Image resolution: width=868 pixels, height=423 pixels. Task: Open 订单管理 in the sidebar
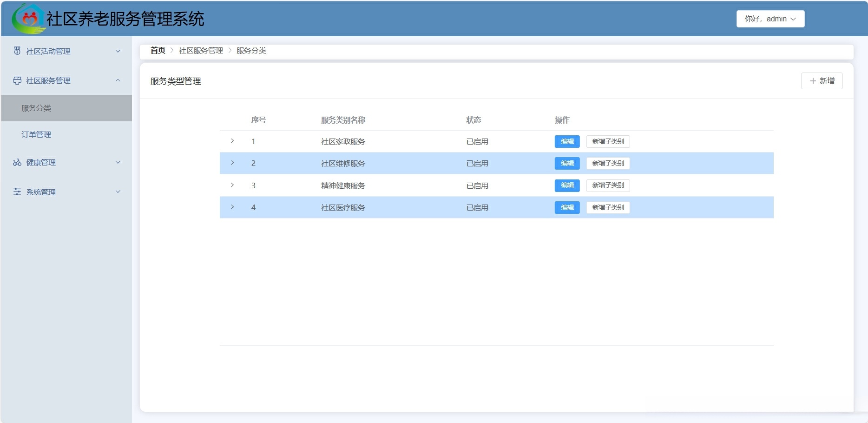(66, 134)
